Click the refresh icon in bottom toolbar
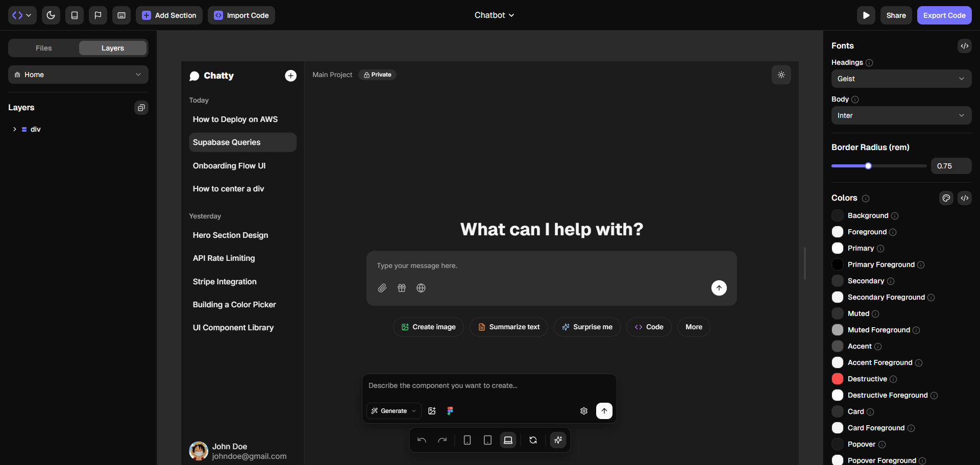The width and height of the screenshot is (980, 465). [533, 440]
